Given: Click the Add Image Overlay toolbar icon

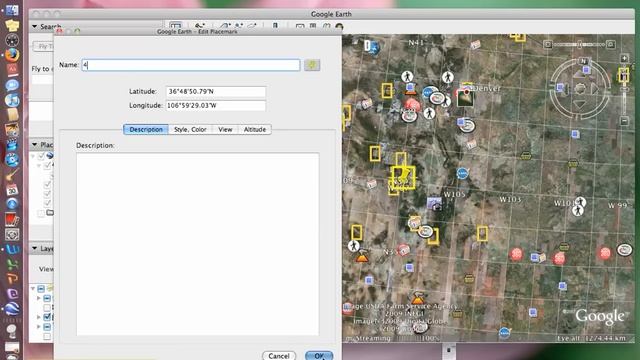Looking at the screenshot, I should [x=252, y=26].
